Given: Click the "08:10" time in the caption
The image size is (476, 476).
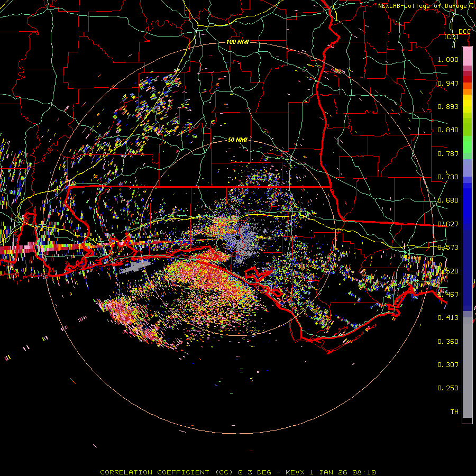Looking at the screenshot, I should pos(364,472).
